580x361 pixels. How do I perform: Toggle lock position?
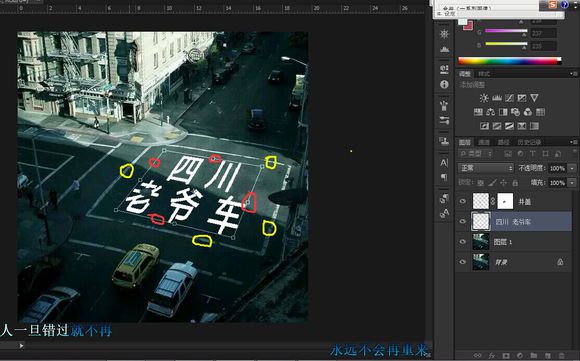[x=503, y=183]
